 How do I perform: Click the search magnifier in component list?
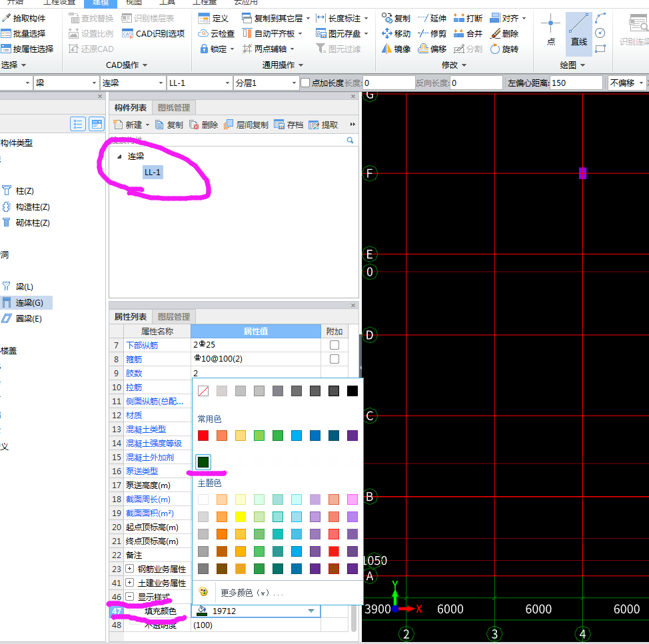pyautogui.click(x=350, y=141)
